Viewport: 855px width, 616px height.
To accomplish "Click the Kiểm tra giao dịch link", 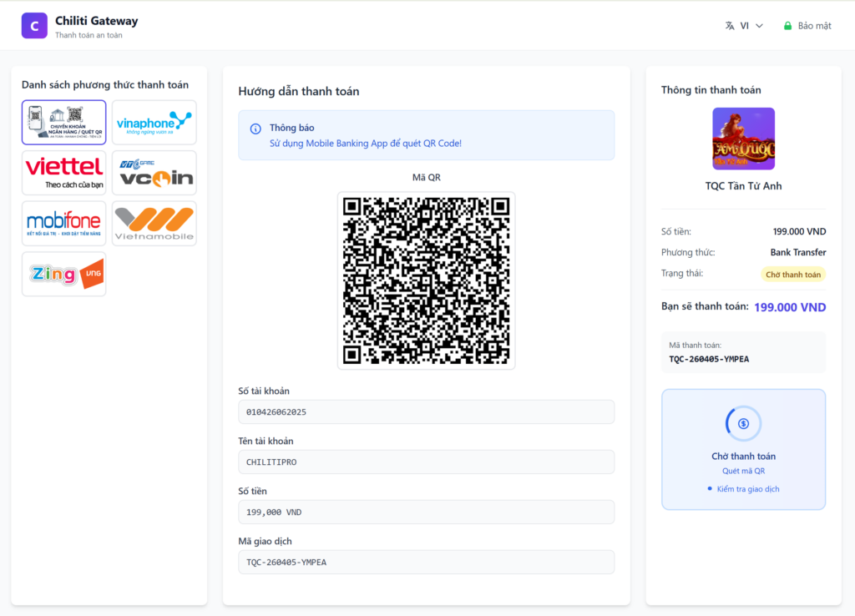I will pyautogui.click(x=747, y=489).
